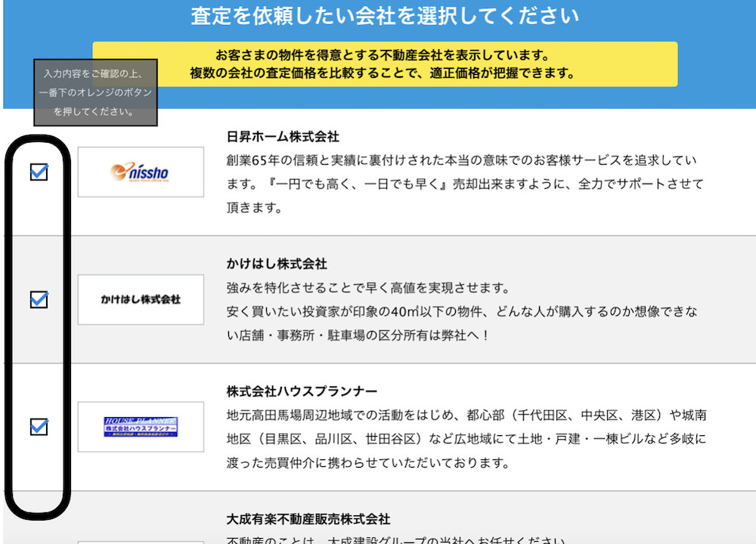Click the 安く買いたい投資家 description line
The image size is (756, 544).
tap(462, 323)
